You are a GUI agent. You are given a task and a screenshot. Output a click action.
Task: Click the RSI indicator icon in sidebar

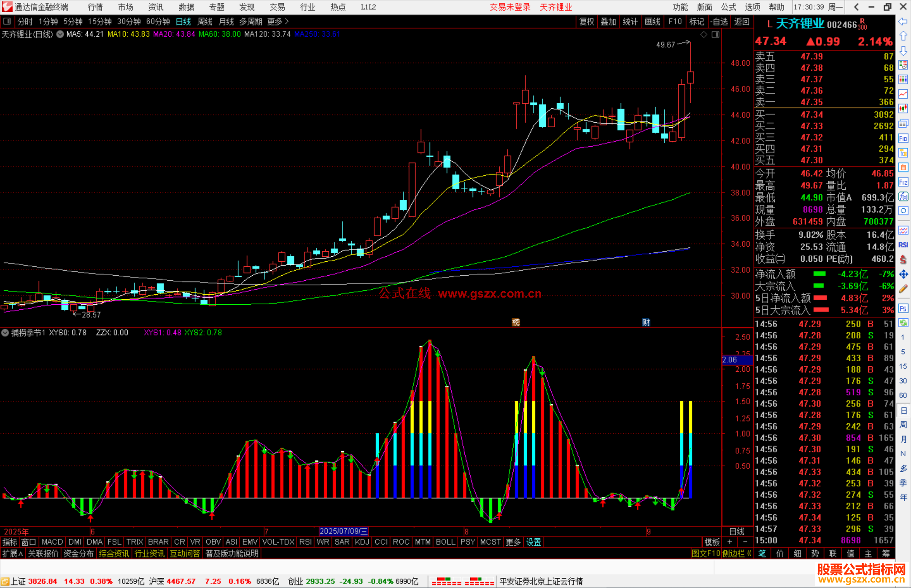pyautogui.click(x=903, y=245)
